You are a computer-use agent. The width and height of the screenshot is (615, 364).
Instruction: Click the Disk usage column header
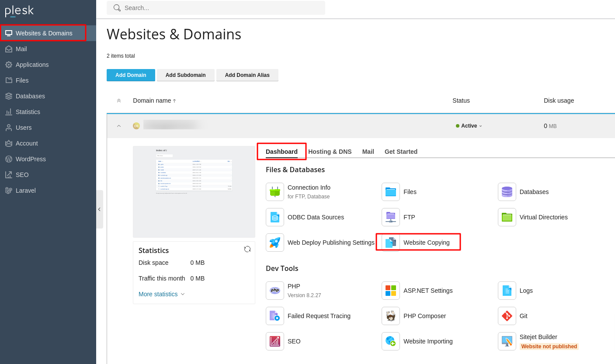559,101
